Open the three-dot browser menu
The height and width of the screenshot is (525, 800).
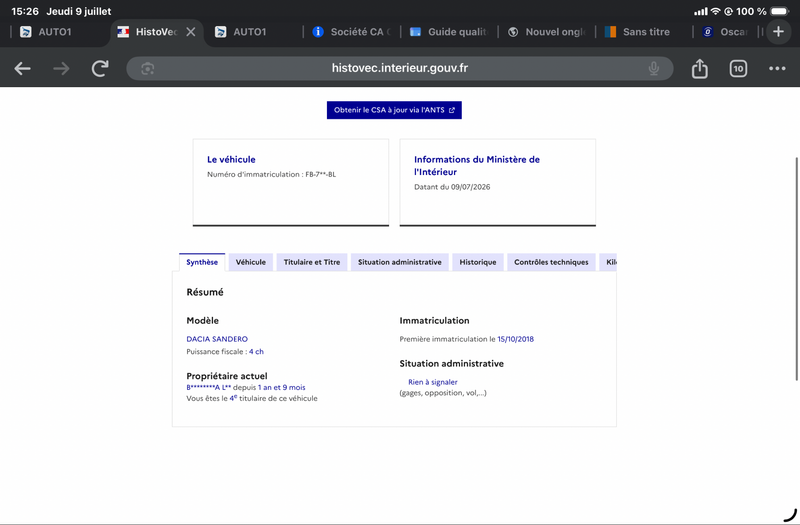[x=777, y=68]
